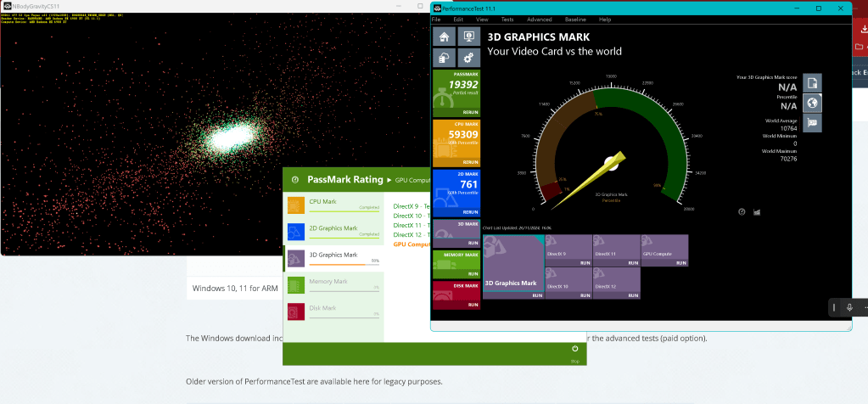Run the DirectX 9 test tile
Image resolution: width=868 pixels, height=404 pixels.
pos(585,263)
